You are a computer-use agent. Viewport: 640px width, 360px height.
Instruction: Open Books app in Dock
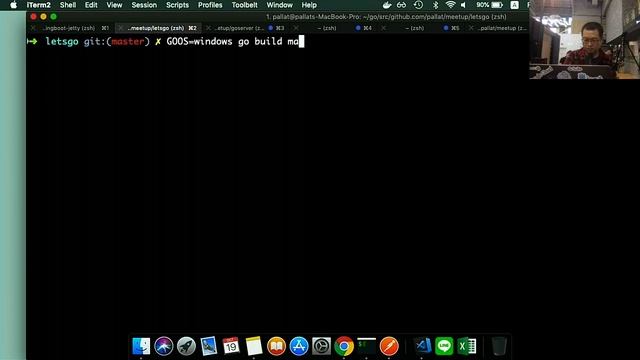point(276,346)
